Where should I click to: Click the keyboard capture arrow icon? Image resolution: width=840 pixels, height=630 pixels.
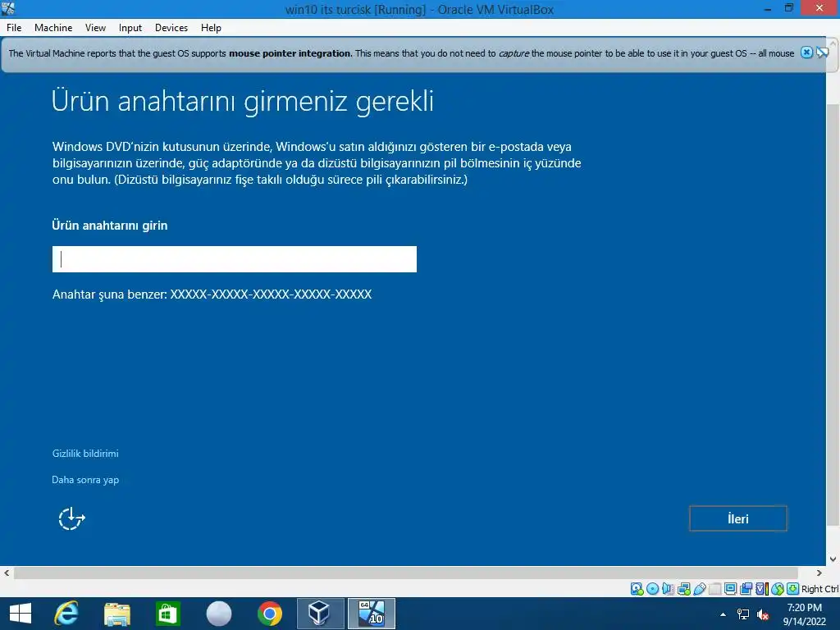793,589
